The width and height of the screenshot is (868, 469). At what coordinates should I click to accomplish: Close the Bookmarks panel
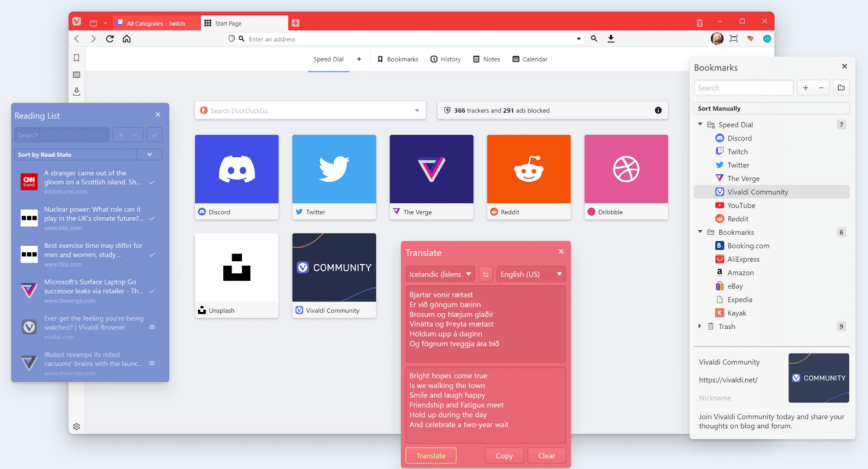[x=844, y=66]
